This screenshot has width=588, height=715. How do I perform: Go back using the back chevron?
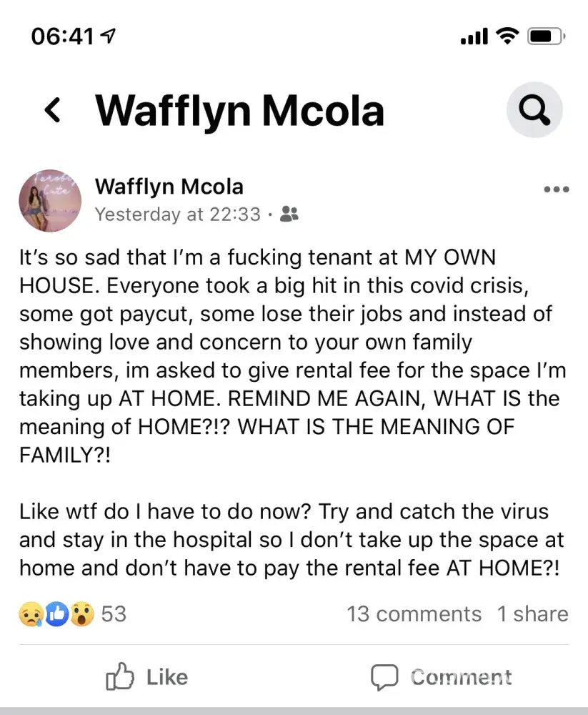pos(52,110)
